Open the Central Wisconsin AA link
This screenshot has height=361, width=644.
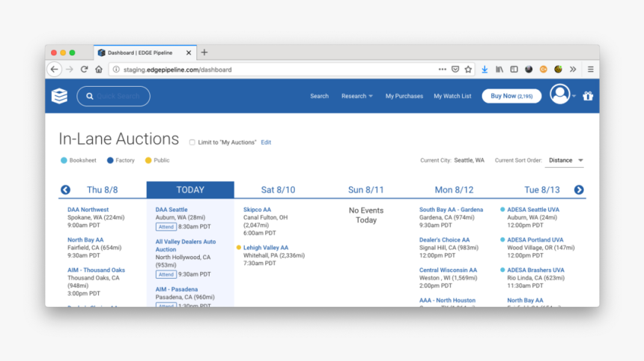[x=448, y=270]
